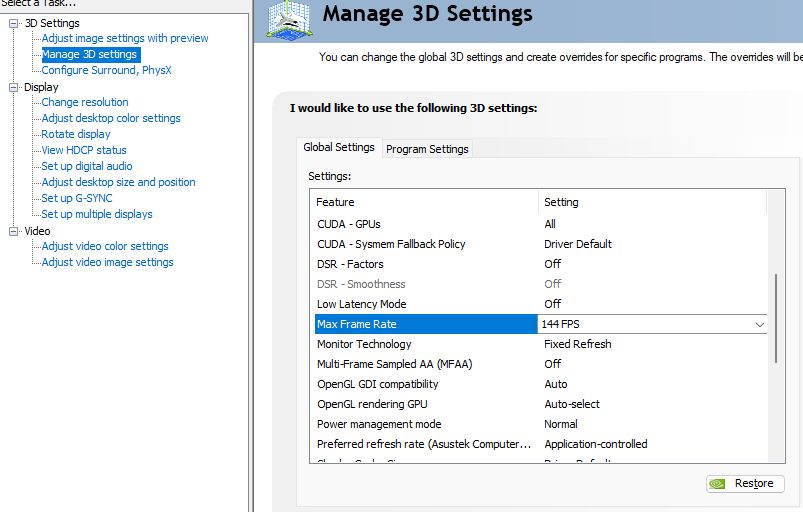This screenshot has height=512, width=803.
Task: Click the NVIDIA logo on the Restore button
Action: coord(717,484)
